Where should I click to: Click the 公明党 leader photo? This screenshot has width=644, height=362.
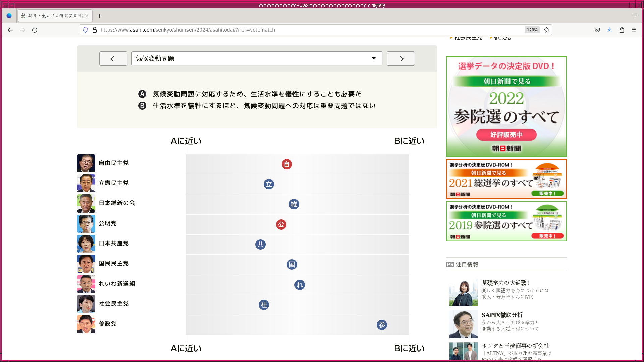[86, 224]
